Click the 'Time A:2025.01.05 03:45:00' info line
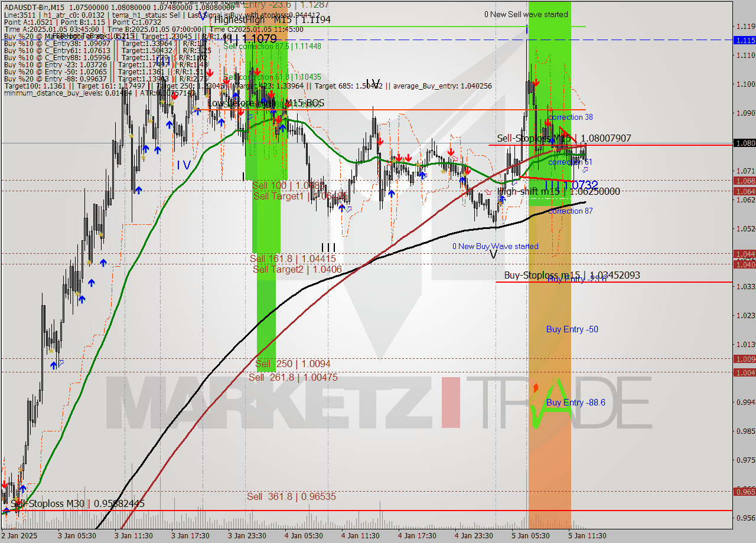The height and width of the screenshot is (543, 756). click(x=154, y=29)
